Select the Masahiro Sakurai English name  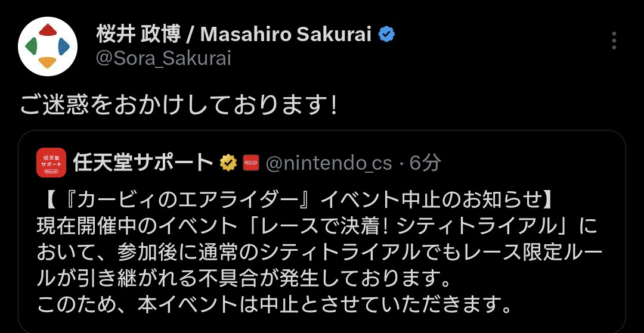(286, 35)
